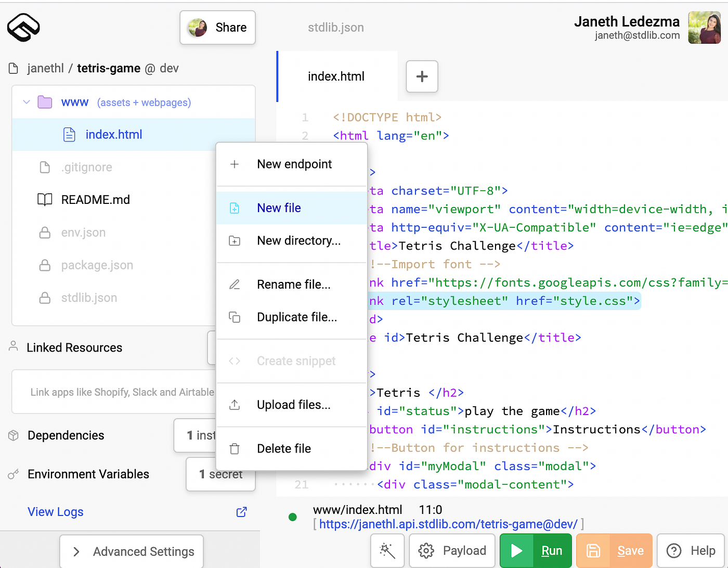This screenshot has width=728, height=568.
Task: Click the Linked Resources heading
Action: (x=74, y=347)
